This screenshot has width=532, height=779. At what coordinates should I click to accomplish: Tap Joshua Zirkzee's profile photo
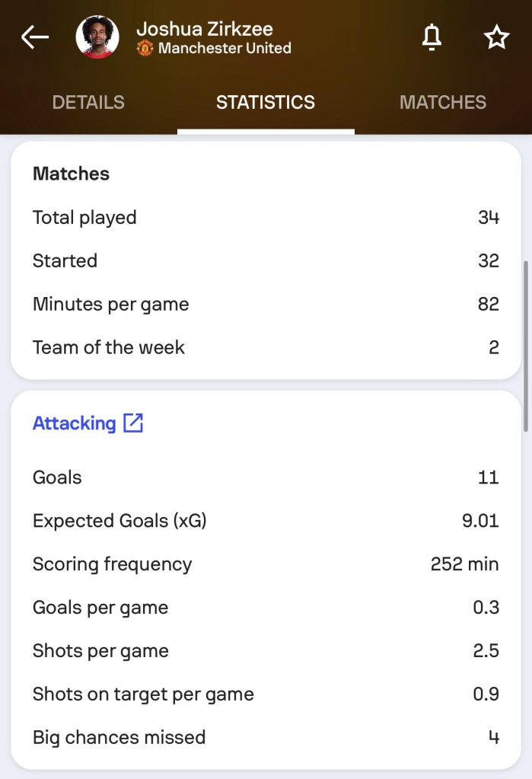(x=97, y=37)
